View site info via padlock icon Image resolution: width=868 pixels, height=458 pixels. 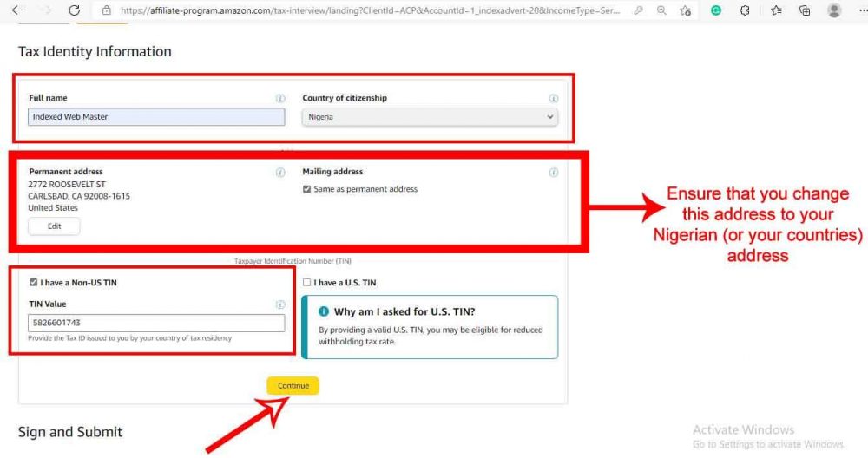click(107, 10)
